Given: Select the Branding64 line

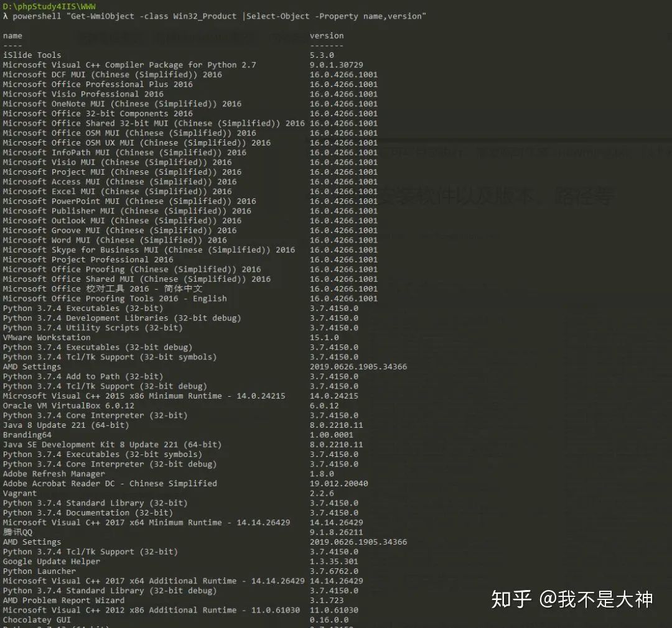Looking at the screenshot, I should (27, 435).
